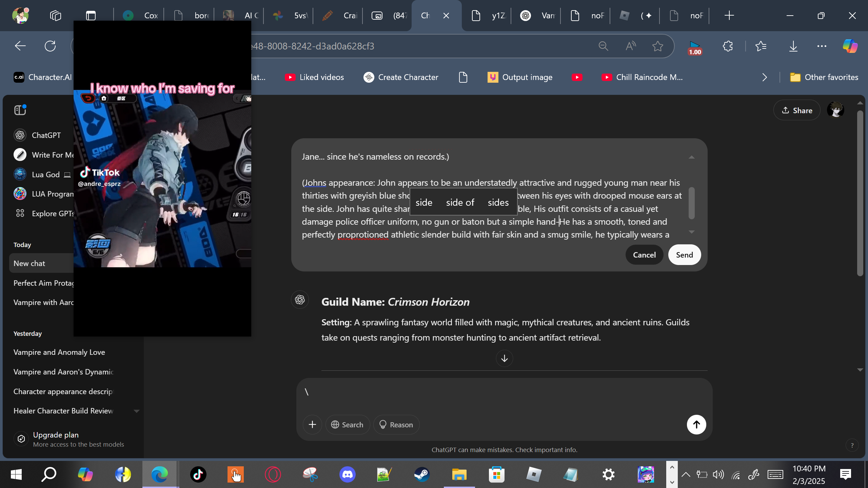Switch to the AI C tab

click(x=240, y=16)
